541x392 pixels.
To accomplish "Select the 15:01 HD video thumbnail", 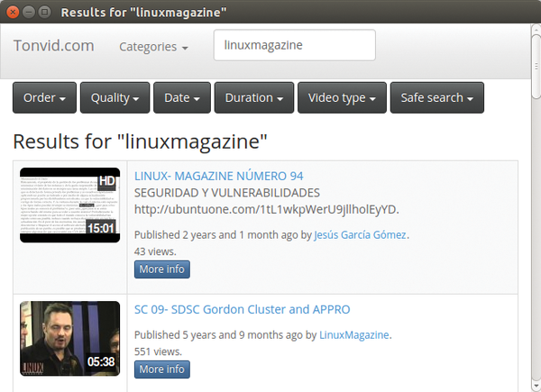I will (x=70, y=205).
